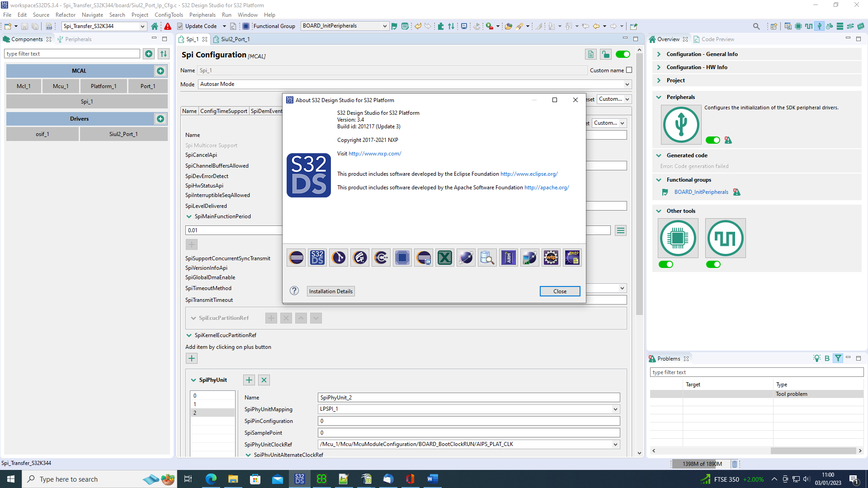868x488 pixels.
Task: Select the highlighted Peripherals tool icon
Action: click(x=820, y=26)
